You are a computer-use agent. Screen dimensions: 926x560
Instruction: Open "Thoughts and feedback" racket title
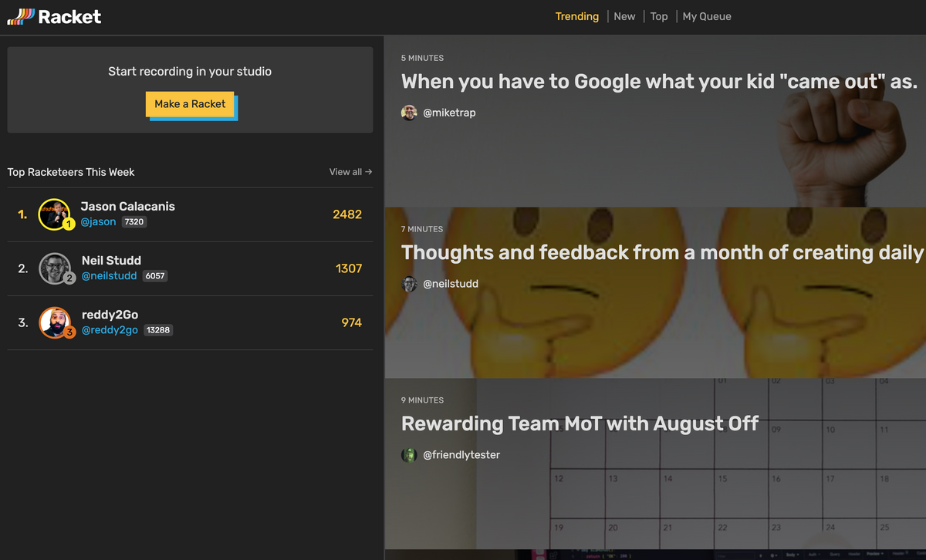click(x=662, y=253)
